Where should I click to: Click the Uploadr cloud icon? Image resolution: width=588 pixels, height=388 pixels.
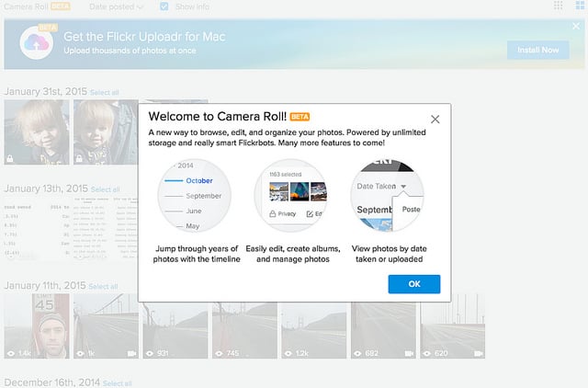pos(37,43)
